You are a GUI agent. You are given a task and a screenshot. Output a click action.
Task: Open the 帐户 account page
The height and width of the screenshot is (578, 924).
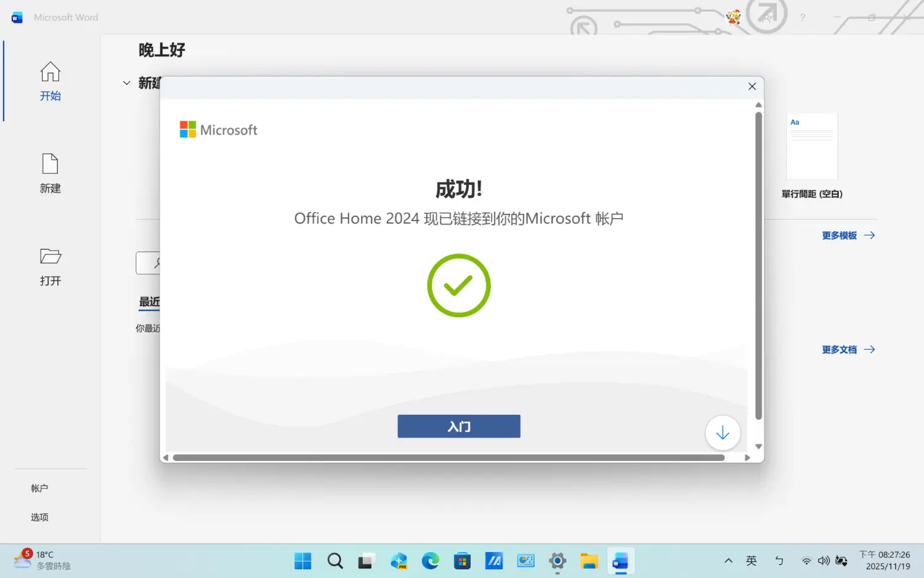(39, 488)
